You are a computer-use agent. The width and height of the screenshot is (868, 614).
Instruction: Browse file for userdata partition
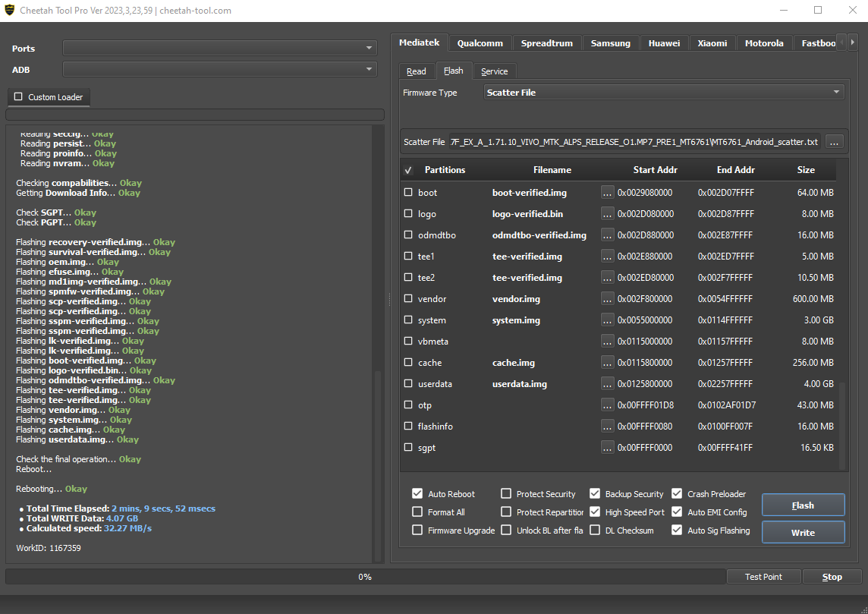coord(607,384)
